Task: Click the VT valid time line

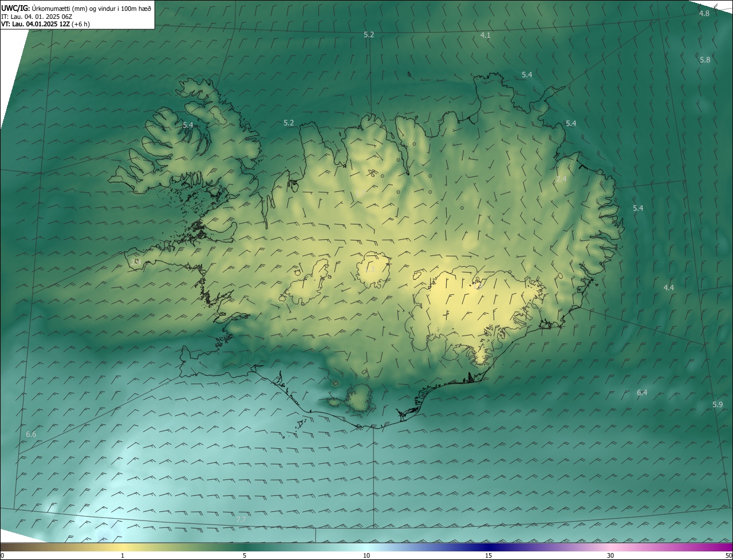Action: pyautogui.click(x=45, y=24)
